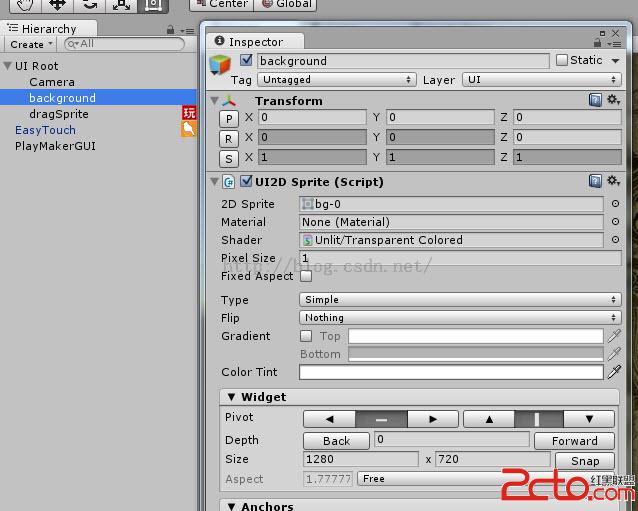Use eyedropper for Color Tint
This screenshot has width=638, height=511.
(x=614, y=372)
